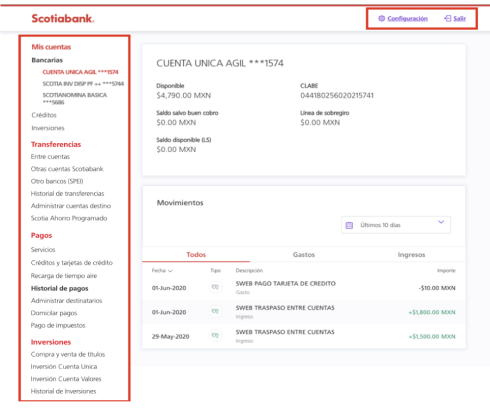Open the Últimos 10 días dropdown

396,225
